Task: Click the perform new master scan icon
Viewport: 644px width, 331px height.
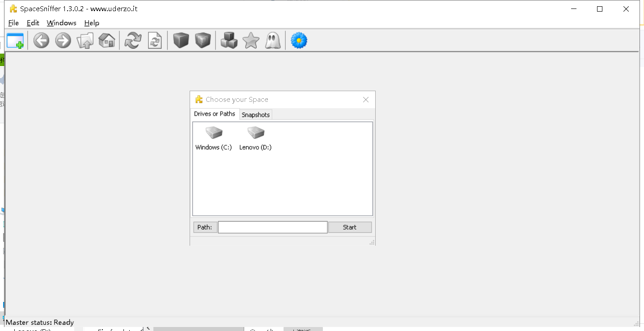Action: (133, 41)
